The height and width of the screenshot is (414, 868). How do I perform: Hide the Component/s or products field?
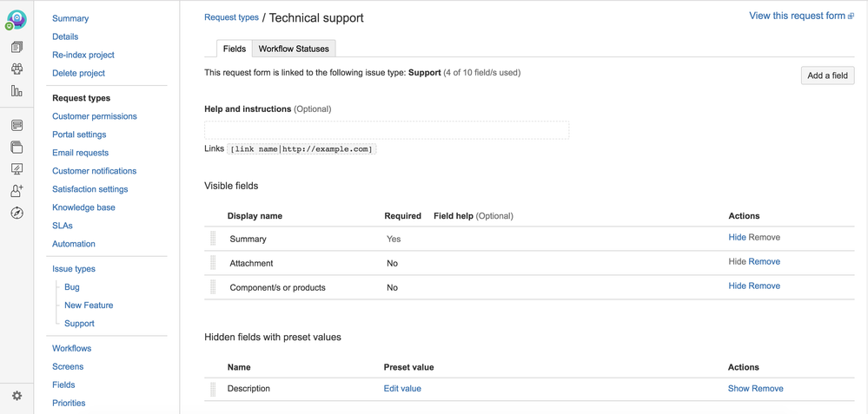738,286
